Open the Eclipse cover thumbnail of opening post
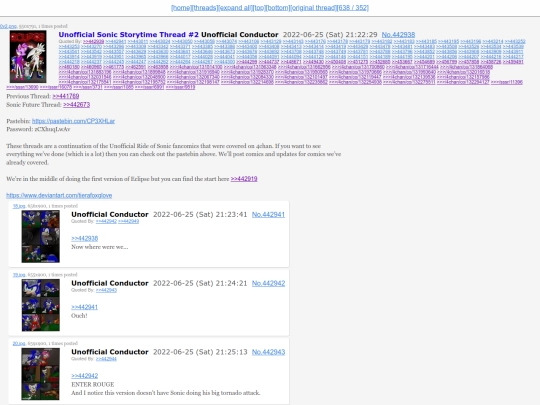This screenshot has width=540, height=405. (x=28, y=56)
